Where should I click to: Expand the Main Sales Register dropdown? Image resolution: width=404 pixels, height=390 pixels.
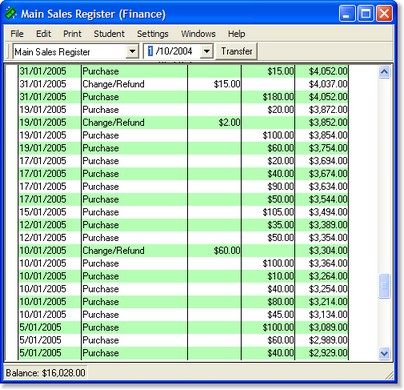(132, 51)
